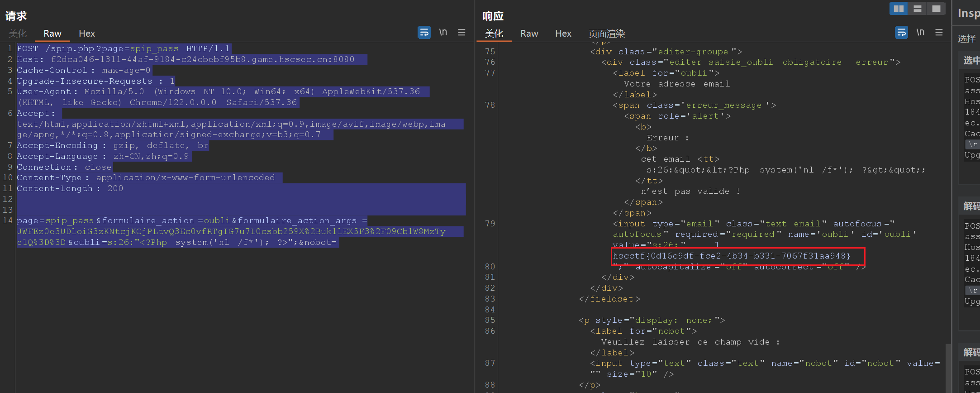Select the response 美化 tab
Screen dimensions: 980x393
pos(494,34)
